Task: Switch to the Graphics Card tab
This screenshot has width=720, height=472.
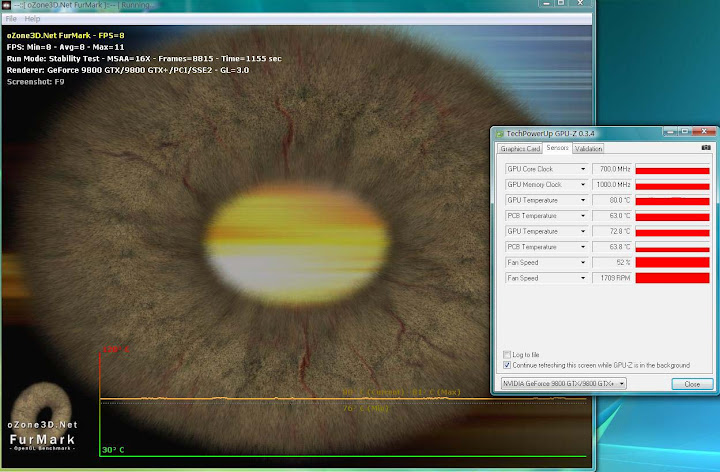Action: [520, 148]
